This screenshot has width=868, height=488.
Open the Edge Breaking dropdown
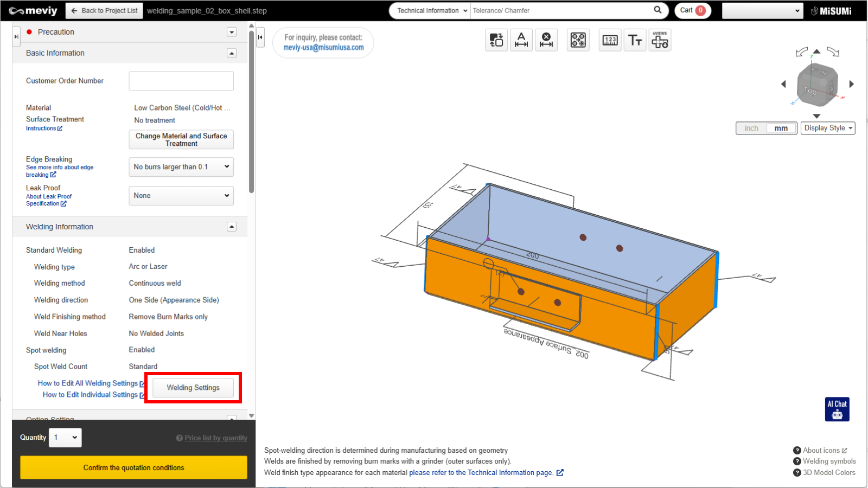(x=181, y=167)
